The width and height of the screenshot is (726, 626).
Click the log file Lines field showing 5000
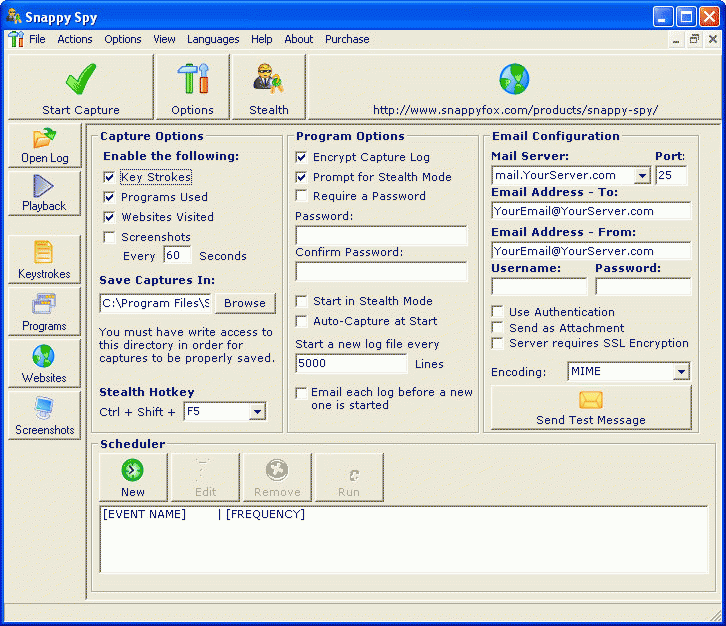351,363
